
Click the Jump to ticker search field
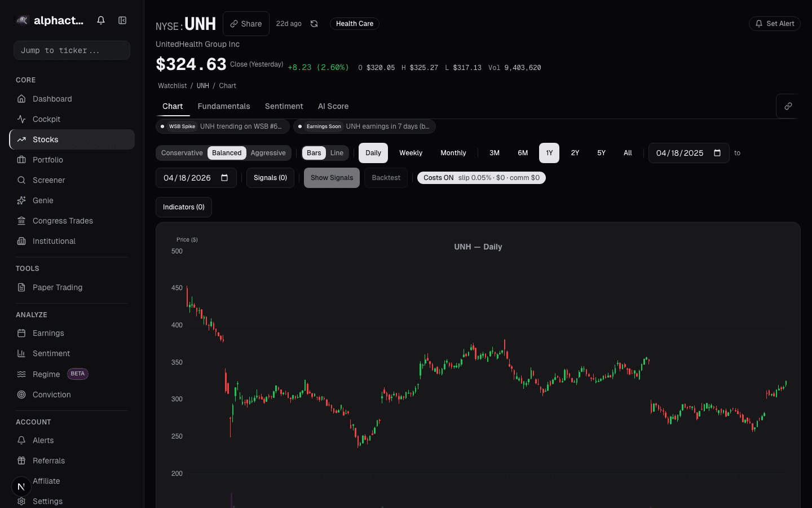tap(72, 50)
